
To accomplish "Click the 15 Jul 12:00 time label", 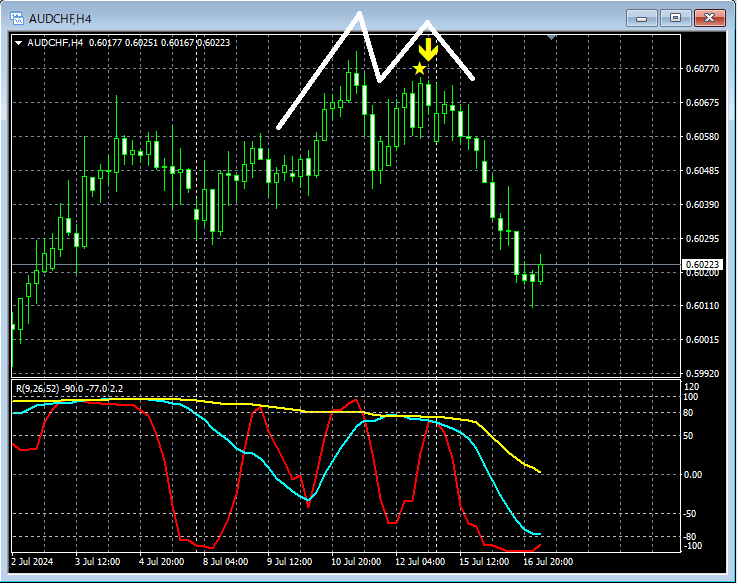I will (484, 562).
